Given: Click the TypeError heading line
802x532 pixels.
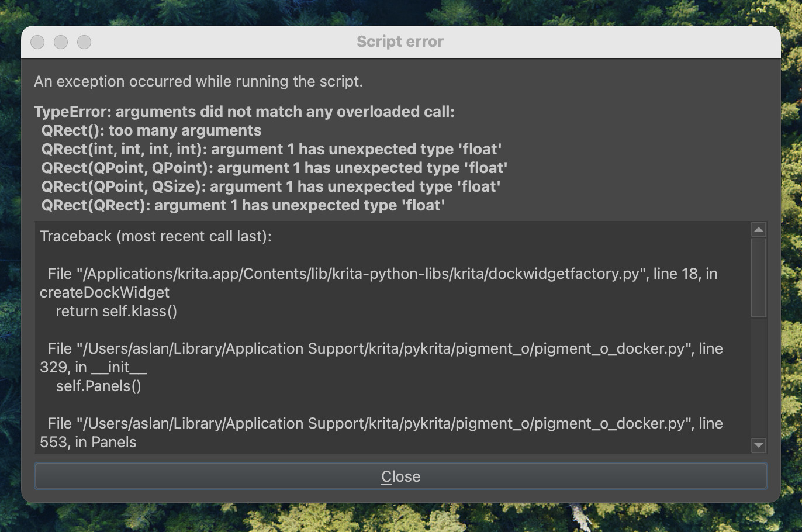Looking at the screenshot, I should pyautogui.click(x=244, y=112).
